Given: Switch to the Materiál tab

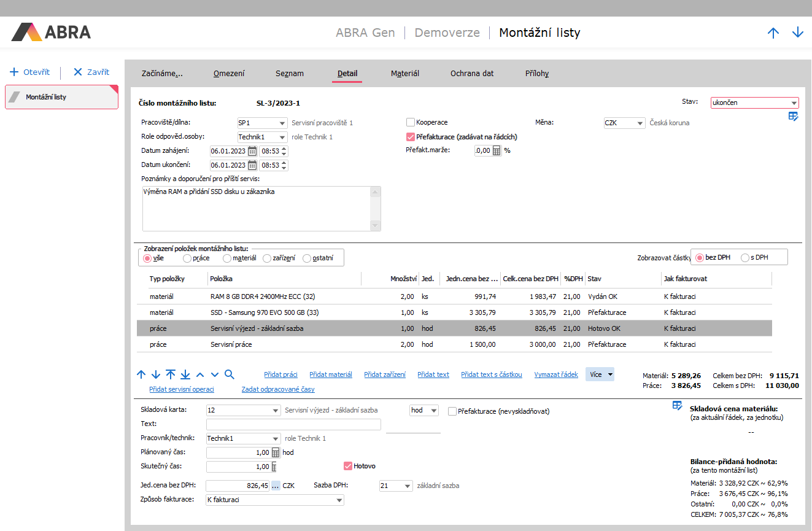Looking at the screenshot, I should tap(405, 74).
